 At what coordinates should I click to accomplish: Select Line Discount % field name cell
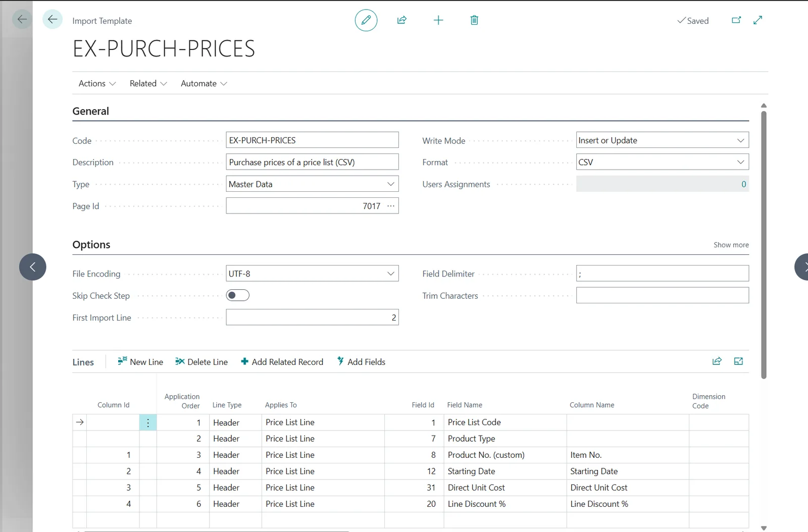(505, 504)
